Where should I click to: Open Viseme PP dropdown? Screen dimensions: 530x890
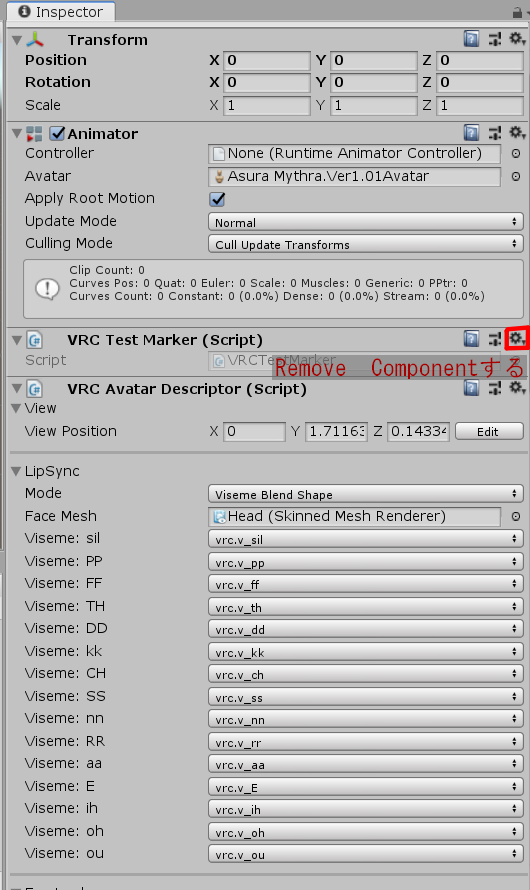(365, 561)
